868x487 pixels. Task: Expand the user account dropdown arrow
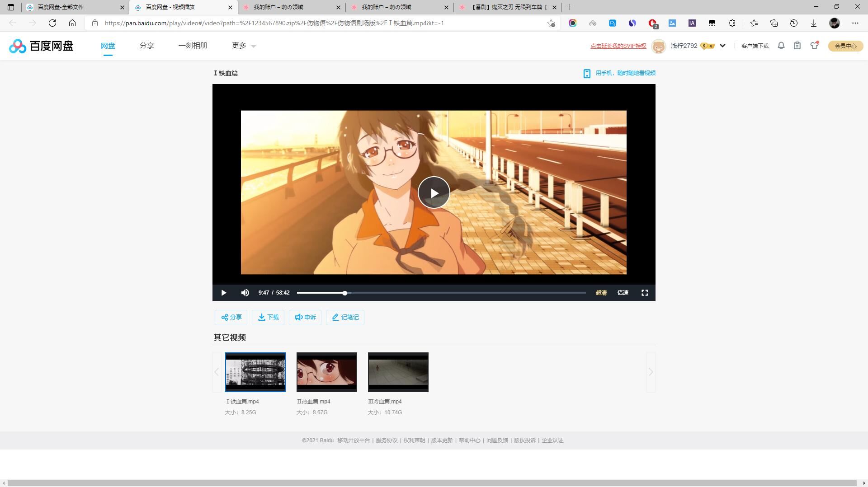(722, 46)
